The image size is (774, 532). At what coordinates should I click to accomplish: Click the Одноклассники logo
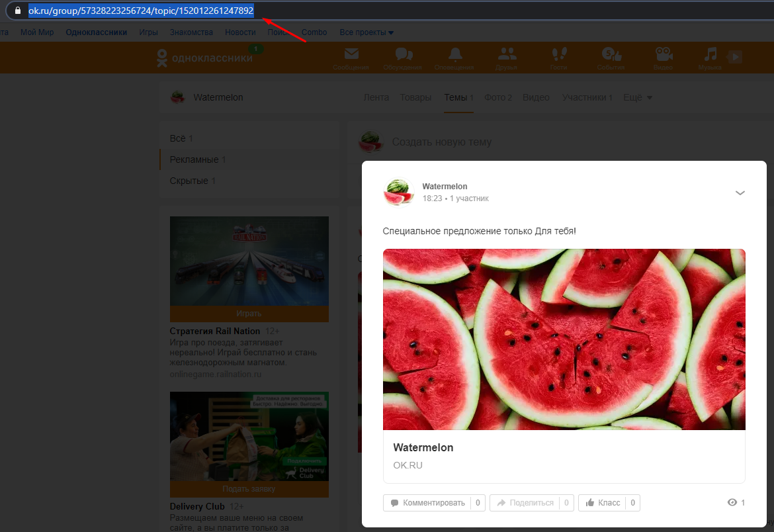(204, 58)
